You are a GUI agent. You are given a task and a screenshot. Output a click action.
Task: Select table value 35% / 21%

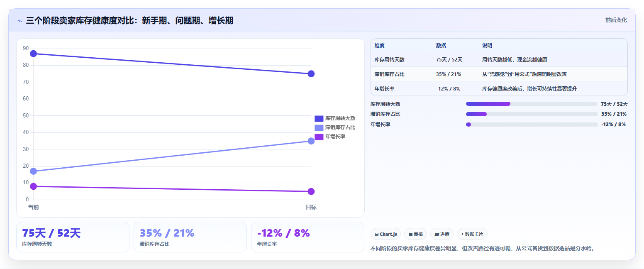(449, 74)
